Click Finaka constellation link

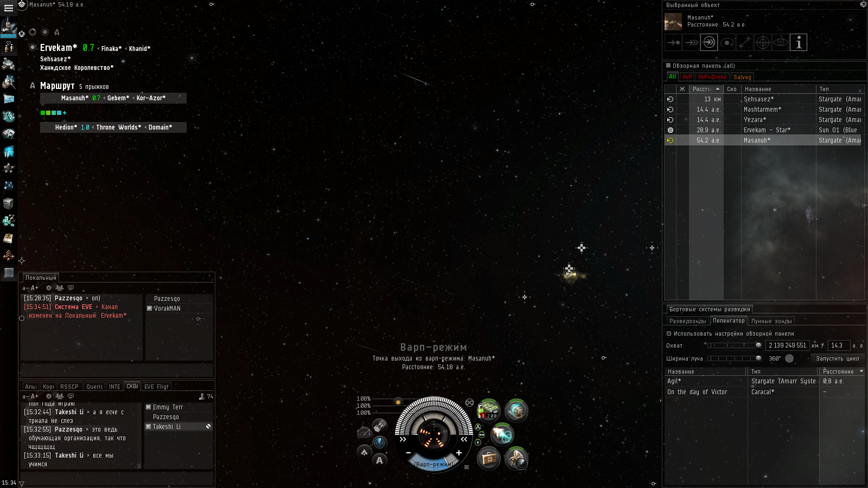point(111,49)
